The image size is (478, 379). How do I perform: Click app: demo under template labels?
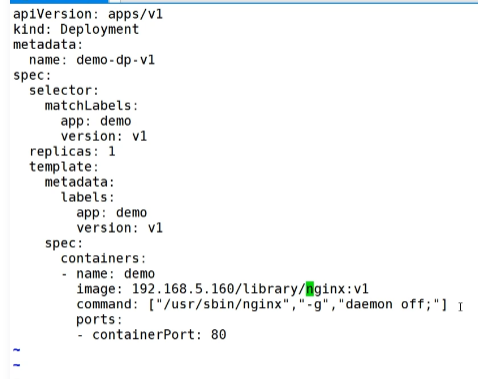[x=112, y=213]
